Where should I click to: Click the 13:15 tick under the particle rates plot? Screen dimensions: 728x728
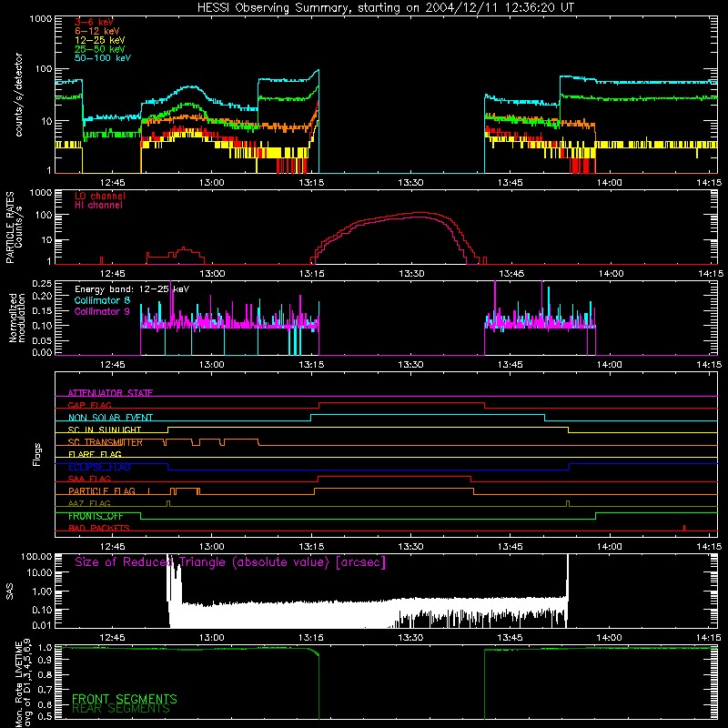coord(311,274)
